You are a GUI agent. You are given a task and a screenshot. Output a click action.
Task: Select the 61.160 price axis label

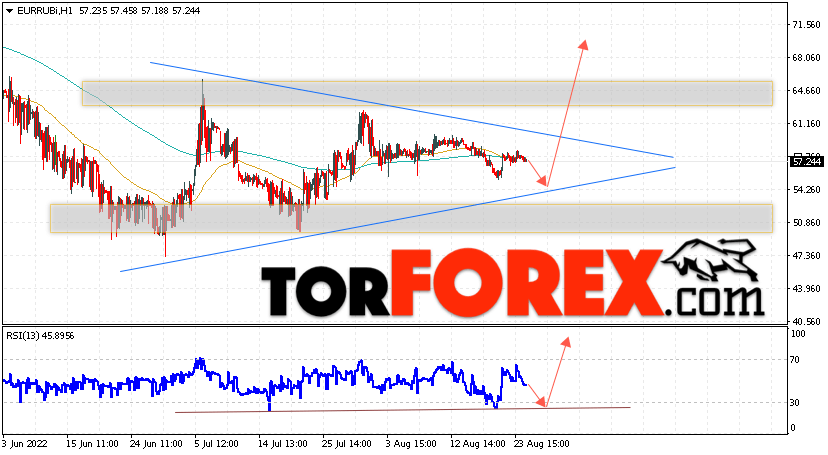click(x=806, y=124)
